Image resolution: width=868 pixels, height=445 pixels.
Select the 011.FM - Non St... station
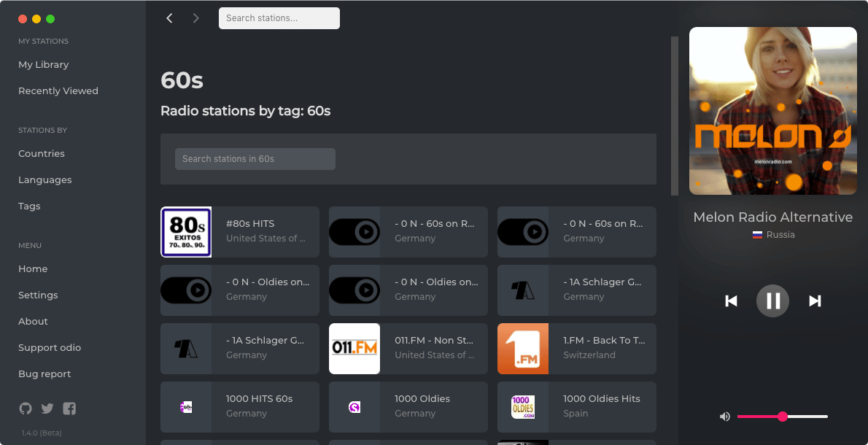[408, 349]
